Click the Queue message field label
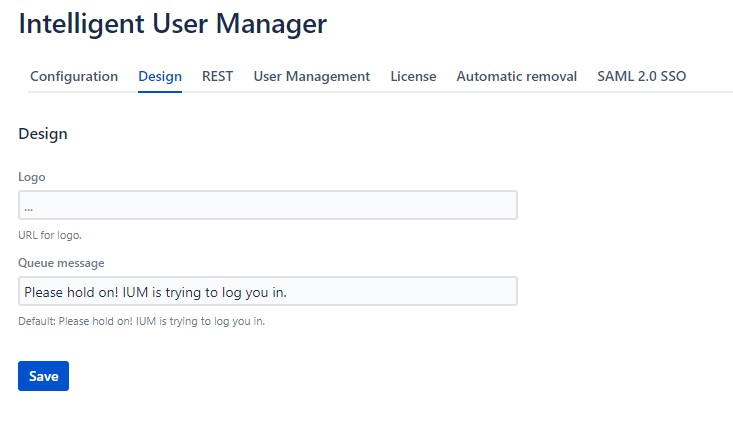Screen dimensions: 733x439 click(x=61, y=263)
